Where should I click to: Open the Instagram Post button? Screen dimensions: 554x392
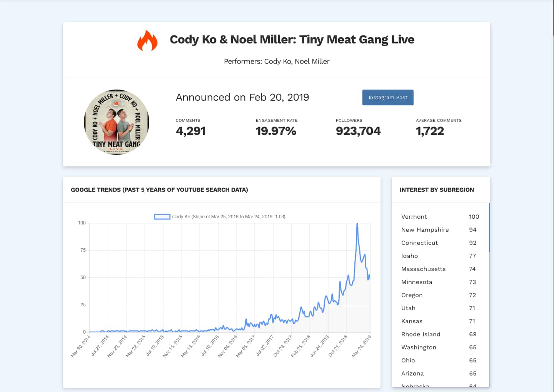coord(388,98)
